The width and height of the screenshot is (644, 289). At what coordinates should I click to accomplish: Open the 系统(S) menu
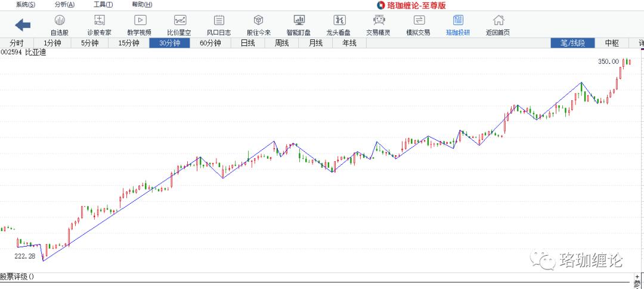pos(26,5)
